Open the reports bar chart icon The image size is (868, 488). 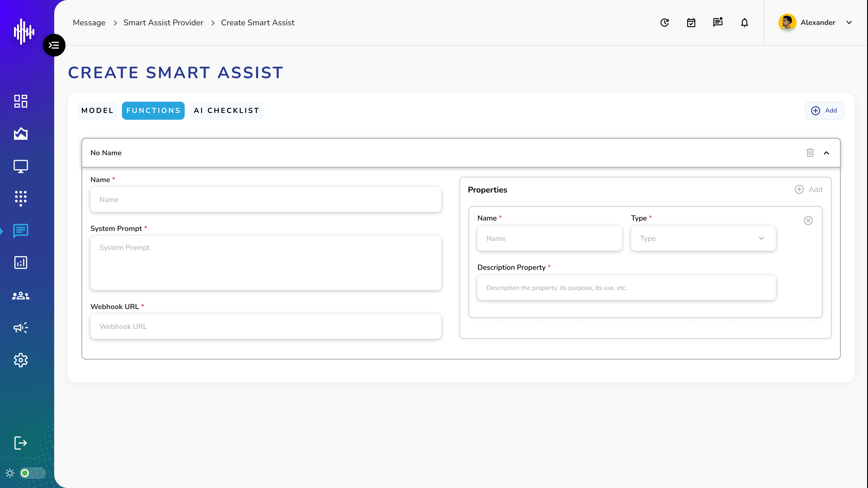tap(21, 263)
